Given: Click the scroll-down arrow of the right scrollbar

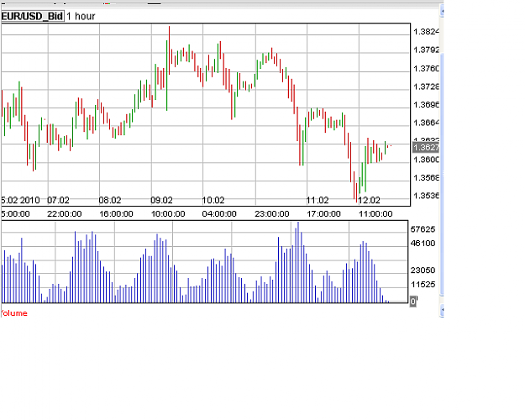Looking at the screenshot, I should click(x=442, y=310).
